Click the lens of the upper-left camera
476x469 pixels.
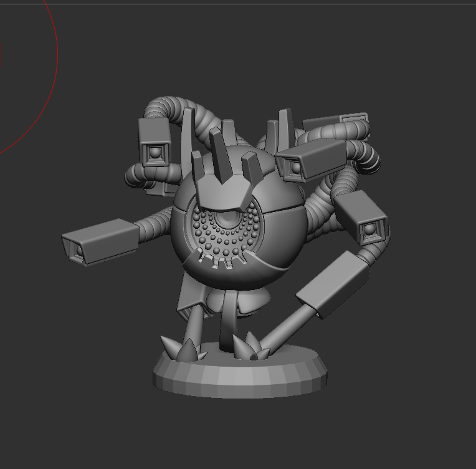click(x=155, y=152)
